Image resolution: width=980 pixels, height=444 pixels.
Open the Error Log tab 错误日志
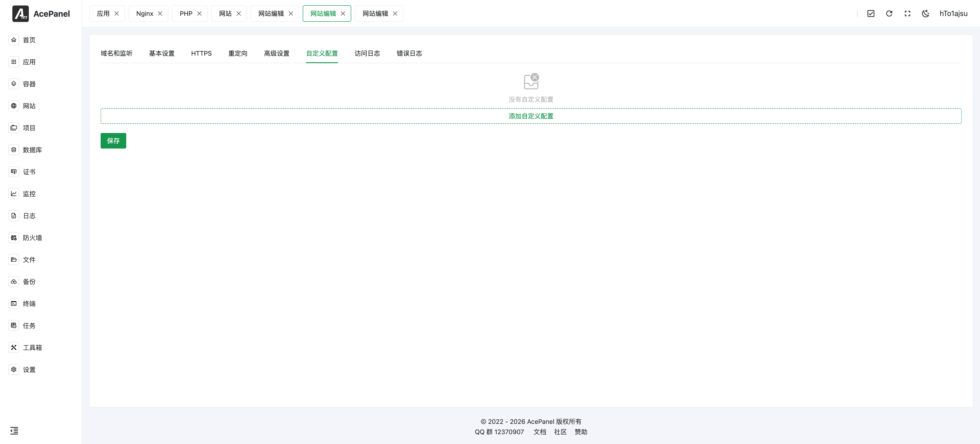[x=409, y=53]
